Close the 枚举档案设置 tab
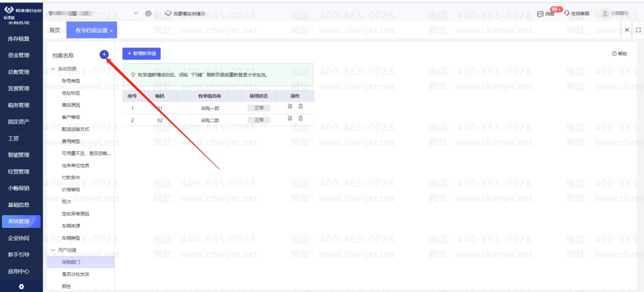 (x=111, y=31)
